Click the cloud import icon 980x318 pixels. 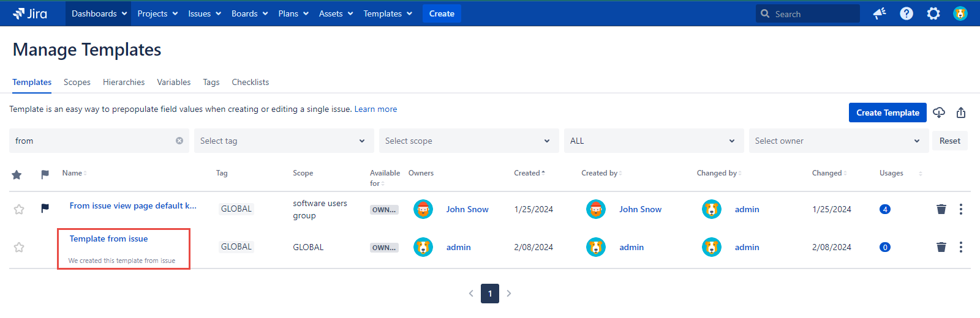939,113
